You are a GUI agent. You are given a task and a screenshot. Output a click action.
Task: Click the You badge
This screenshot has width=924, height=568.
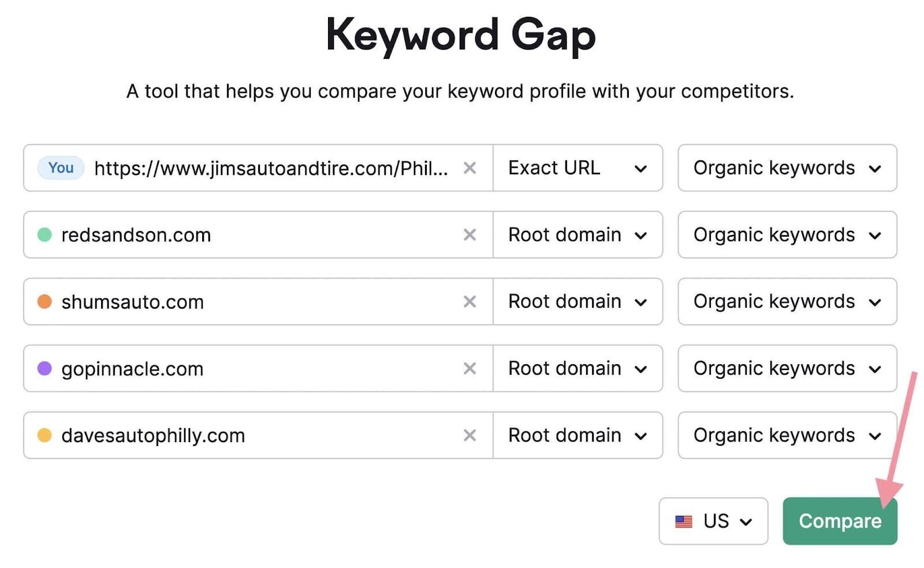tap(60, 168)
